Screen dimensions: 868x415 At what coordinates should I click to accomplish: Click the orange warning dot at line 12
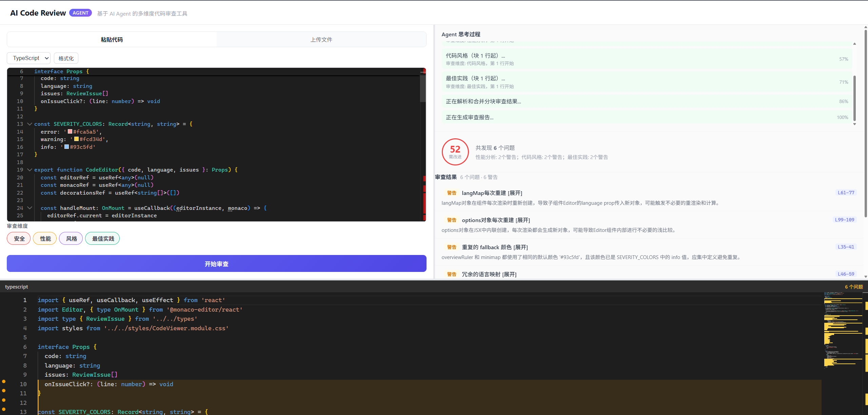click(x=4, y=400)
